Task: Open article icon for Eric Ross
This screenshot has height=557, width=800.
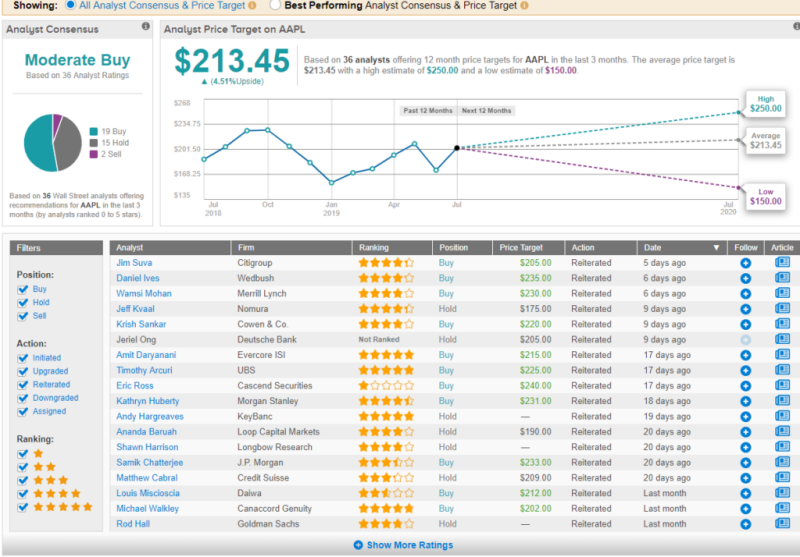Action: point(782,385)
